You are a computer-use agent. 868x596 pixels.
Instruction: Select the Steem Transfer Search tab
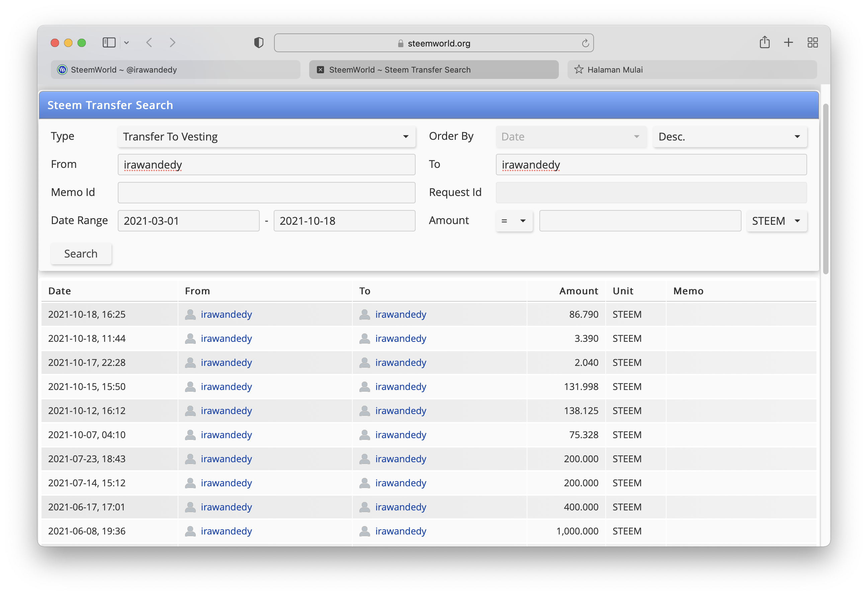click(433, 70)
